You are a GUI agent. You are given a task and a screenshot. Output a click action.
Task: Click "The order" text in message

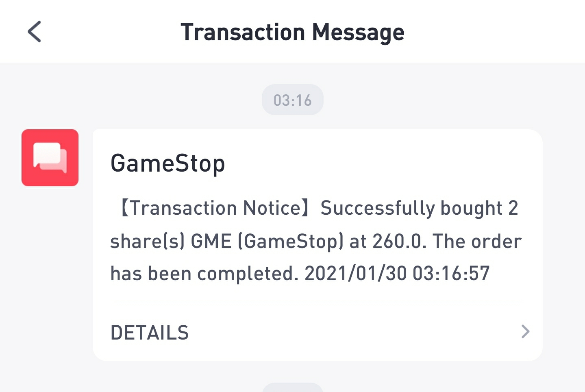tap(477, 241)
